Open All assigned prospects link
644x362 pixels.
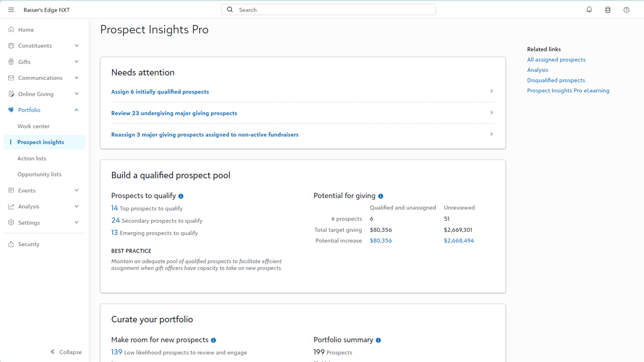click(x=556, y=60)
